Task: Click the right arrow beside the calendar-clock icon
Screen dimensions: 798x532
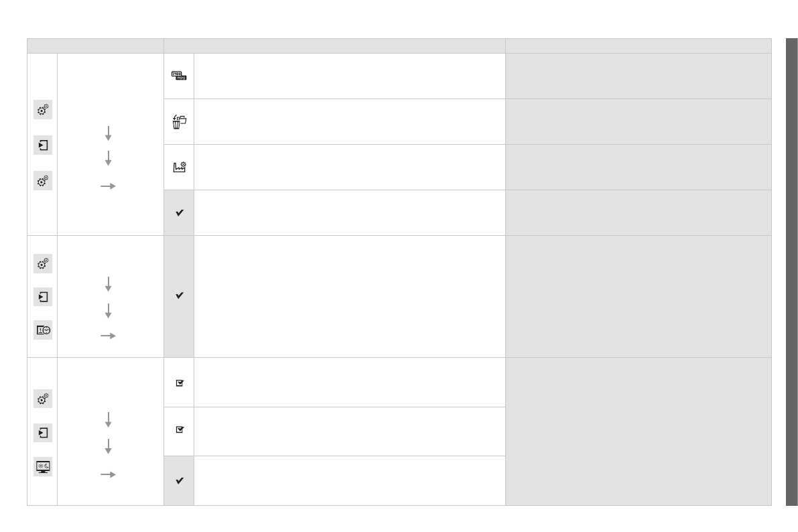Action: (108, 336)
